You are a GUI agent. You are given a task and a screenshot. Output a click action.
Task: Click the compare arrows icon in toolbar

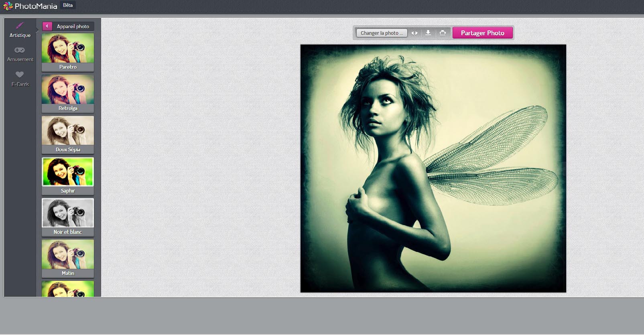coord(414,33)
